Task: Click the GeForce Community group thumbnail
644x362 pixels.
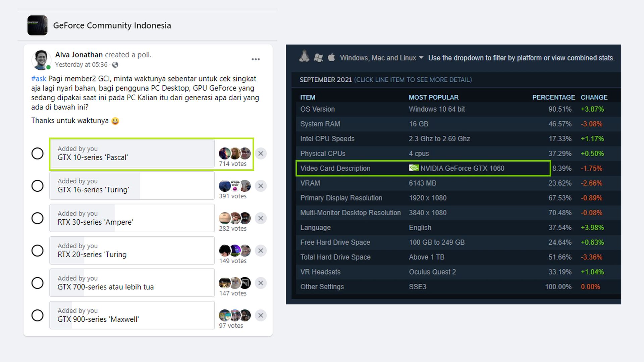Action: [x=37, y=25]
